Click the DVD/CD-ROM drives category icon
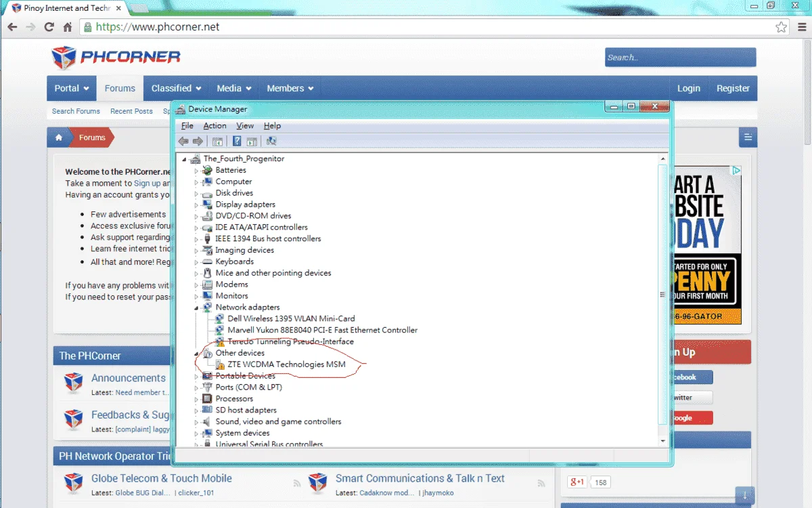 [x=208, y=216]
